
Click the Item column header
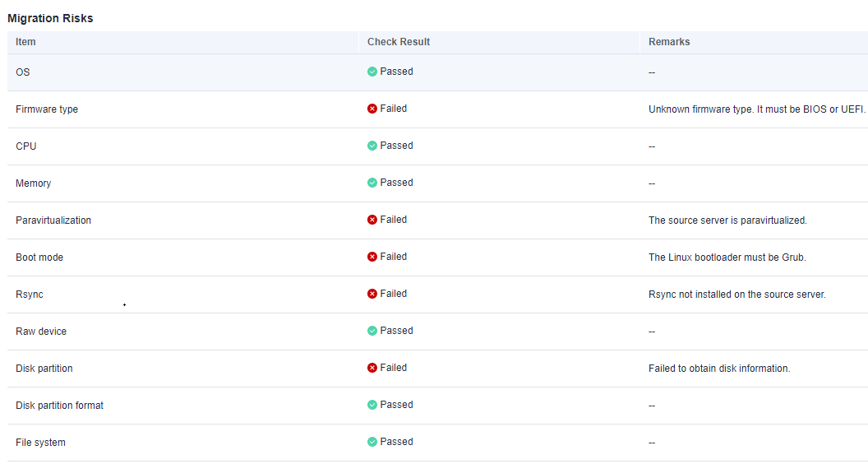tap(25, 42)
